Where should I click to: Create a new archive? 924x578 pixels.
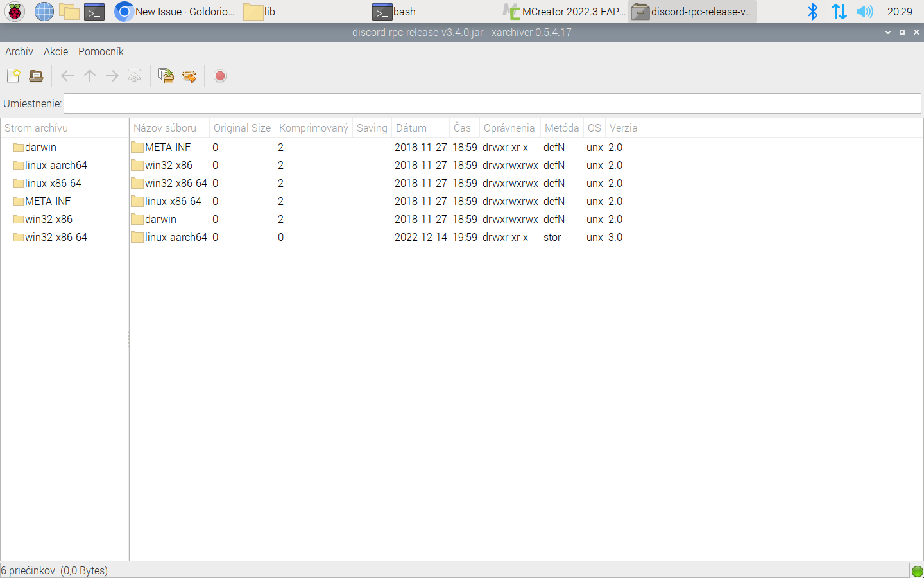pos(13,76)
